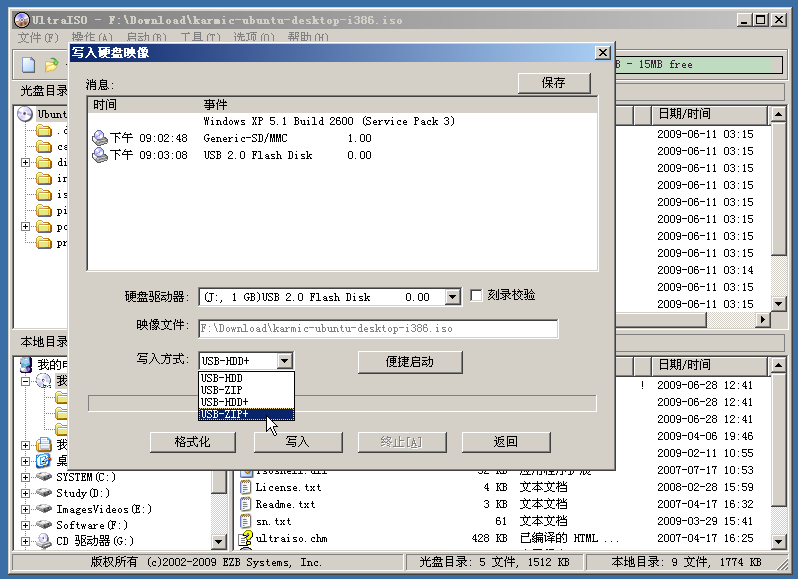Click the 返回 return button

tap(506, 442)
